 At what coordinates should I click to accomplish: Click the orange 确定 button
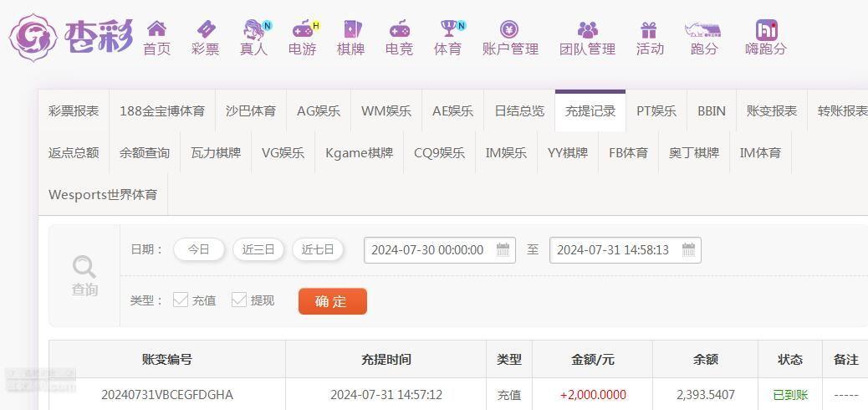coord(332,301)
